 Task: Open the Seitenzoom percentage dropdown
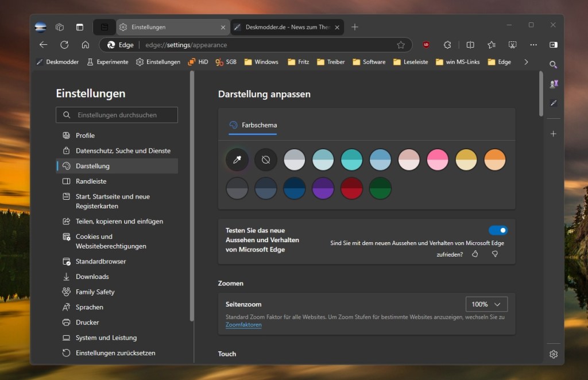pos(486,304)
